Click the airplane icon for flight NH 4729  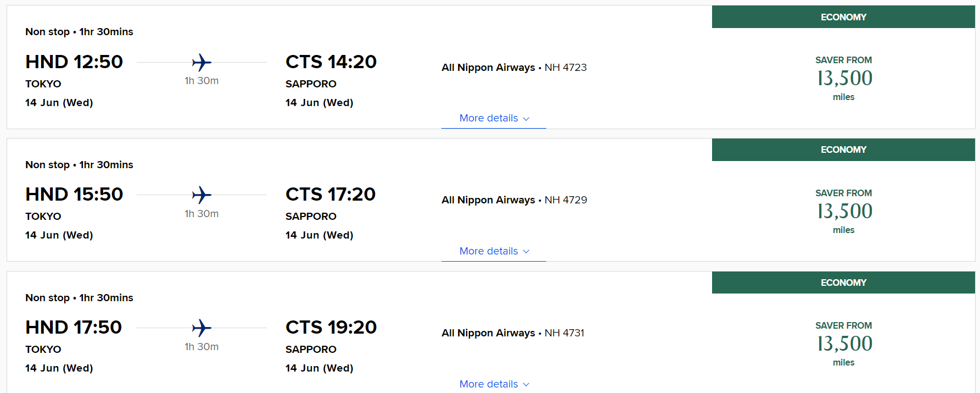coord(201,195)
